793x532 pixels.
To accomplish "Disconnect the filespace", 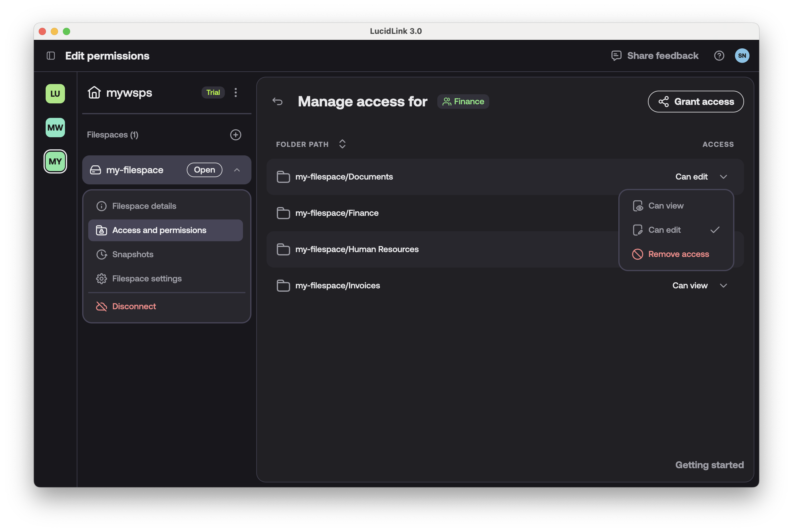I will (166, 307).
